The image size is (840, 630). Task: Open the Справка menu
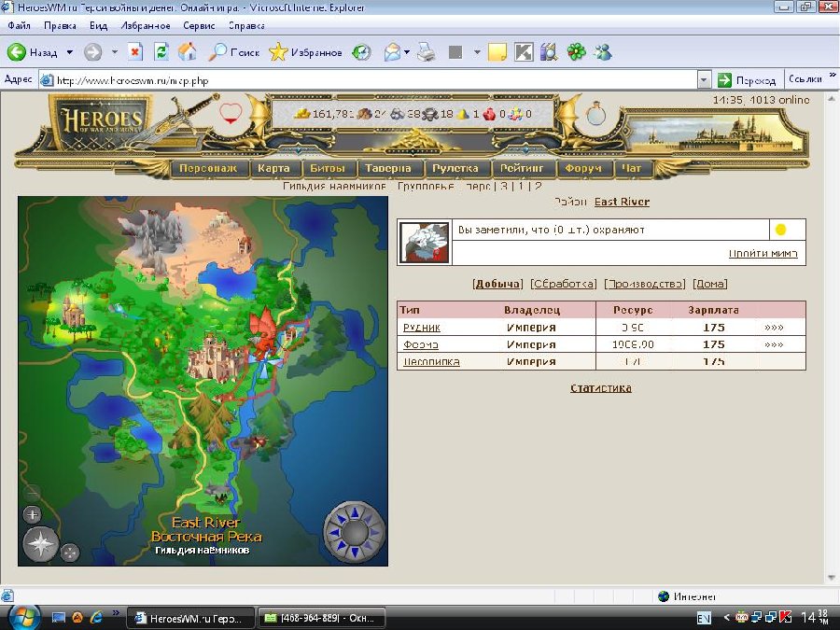tap(246, 25)
